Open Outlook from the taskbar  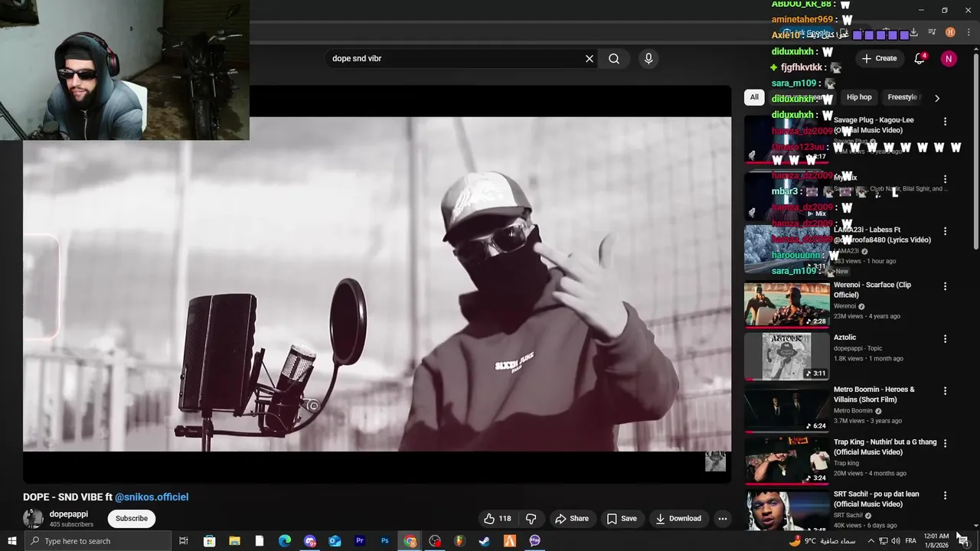tap(335, 541)
